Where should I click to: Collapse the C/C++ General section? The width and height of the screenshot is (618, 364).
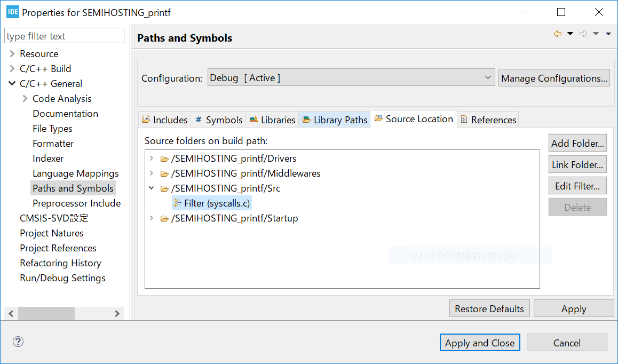(12, 83)
